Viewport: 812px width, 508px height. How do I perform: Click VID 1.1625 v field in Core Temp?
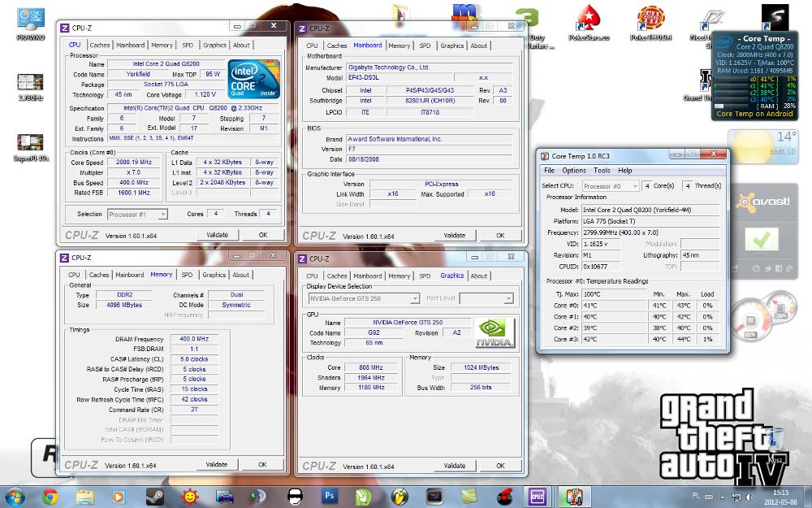(601, 244)
